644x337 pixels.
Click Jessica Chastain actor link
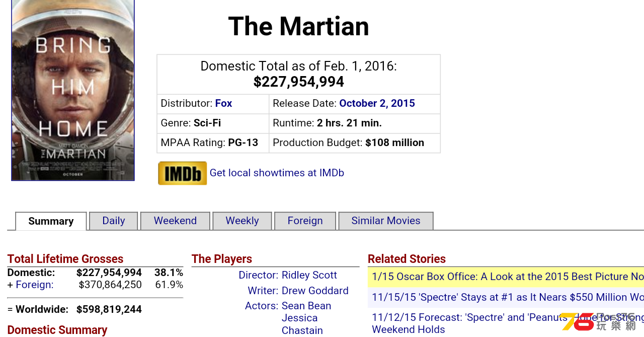pyautogui.click(x=302, y=324)
